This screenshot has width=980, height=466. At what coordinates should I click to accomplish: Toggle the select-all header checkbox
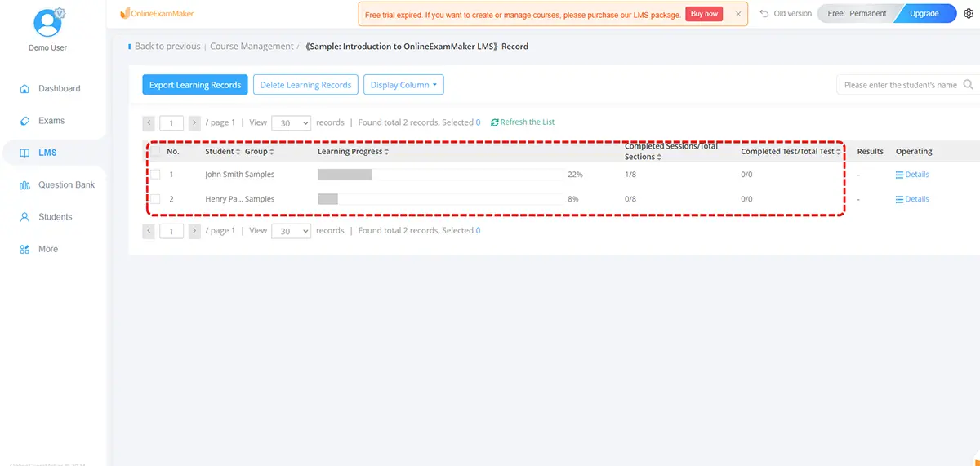(155, 152)
